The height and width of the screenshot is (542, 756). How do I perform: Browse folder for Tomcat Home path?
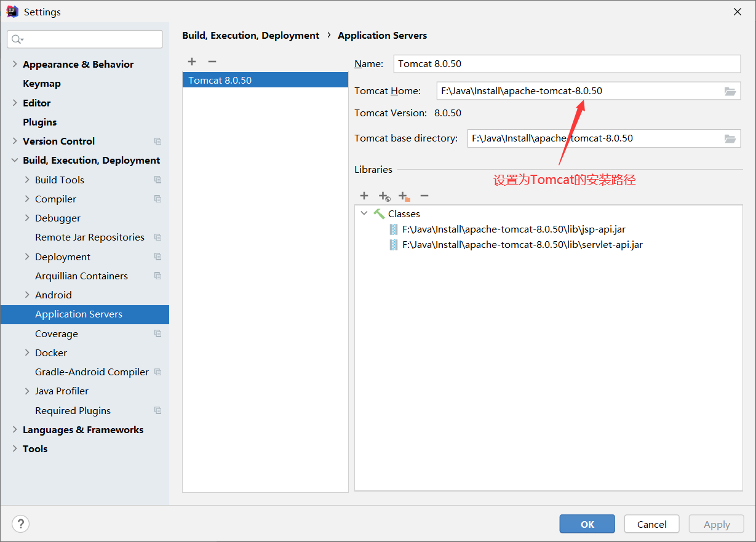pyautogui.click(x=730, y=91)
